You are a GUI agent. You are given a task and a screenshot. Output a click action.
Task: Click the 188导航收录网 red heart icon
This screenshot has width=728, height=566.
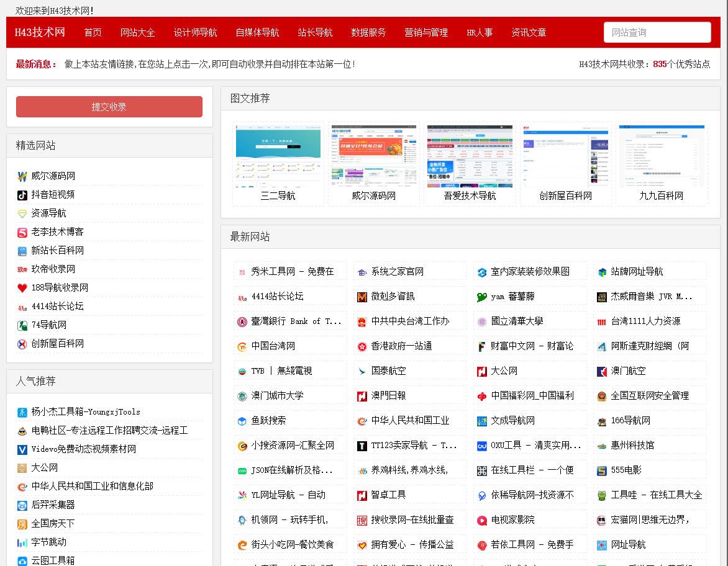22,288
